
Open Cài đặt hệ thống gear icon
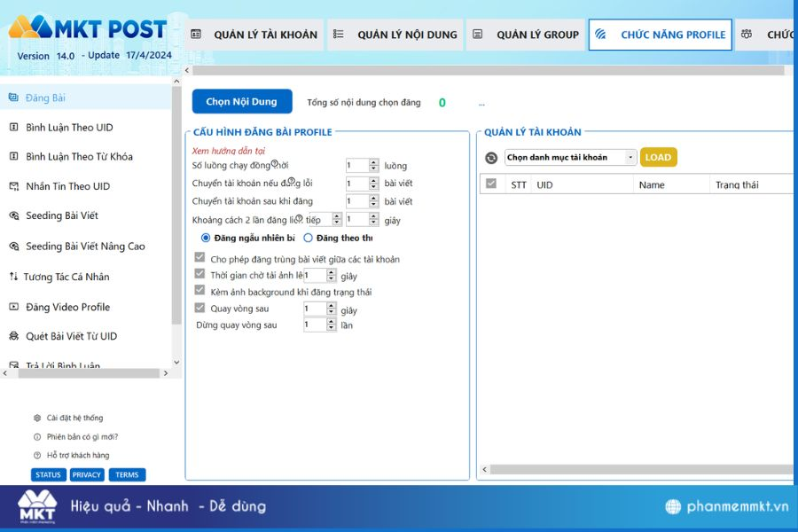[x=37, y=418]
